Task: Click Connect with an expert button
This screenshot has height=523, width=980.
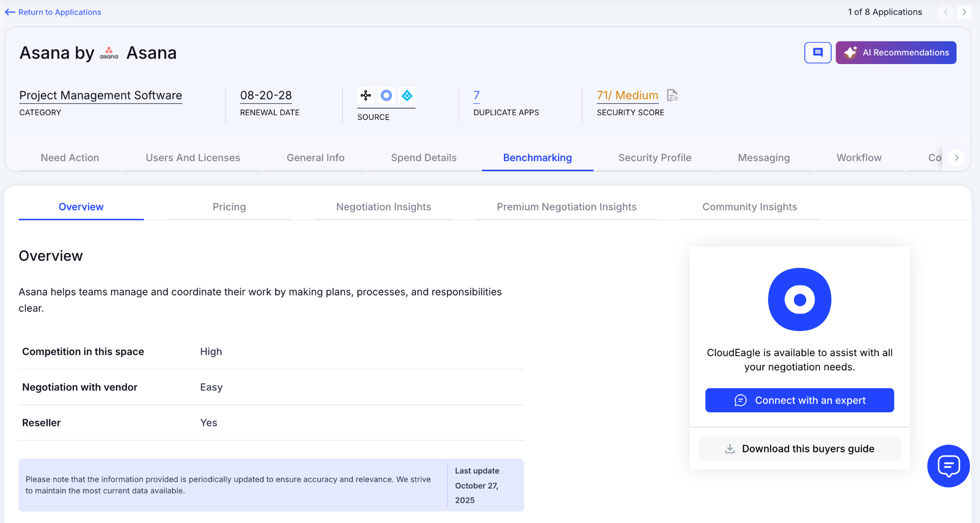Action: [799, 400]
